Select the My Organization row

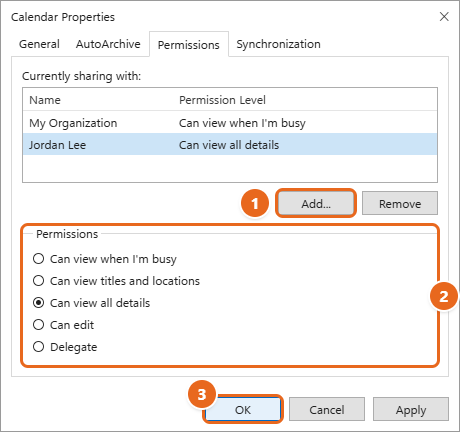230,123
